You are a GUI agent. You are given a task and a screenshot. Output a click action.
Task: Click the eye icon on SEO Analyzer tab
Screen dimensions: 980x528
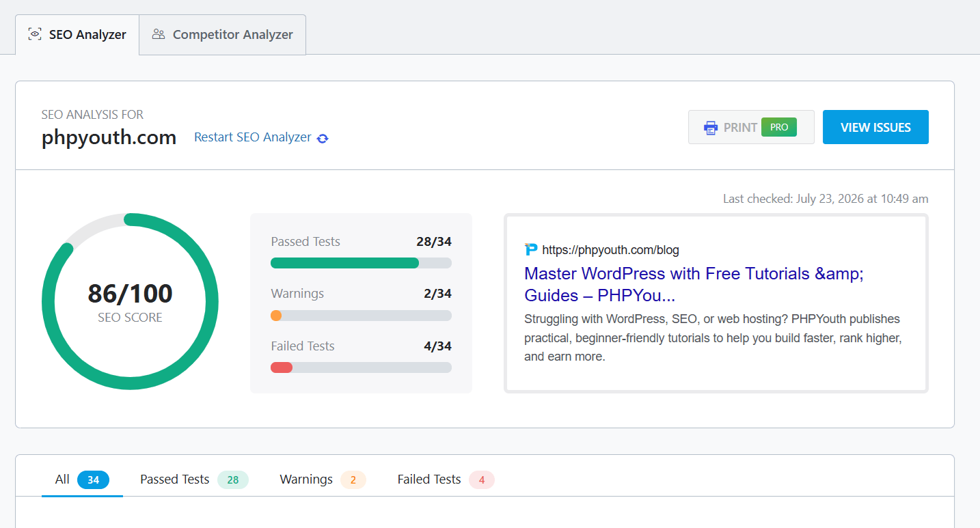(35, 34)
